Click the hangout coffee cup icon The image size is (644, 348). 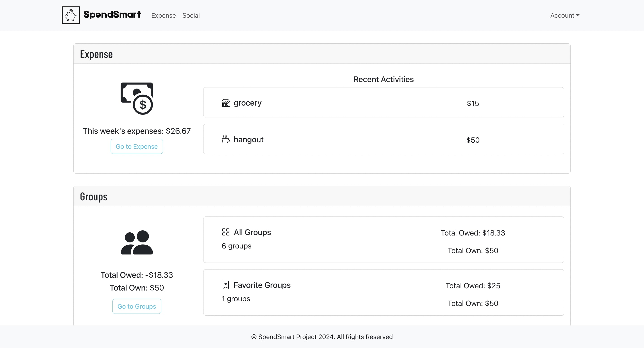pyautogui.click(x=225, y=140)
